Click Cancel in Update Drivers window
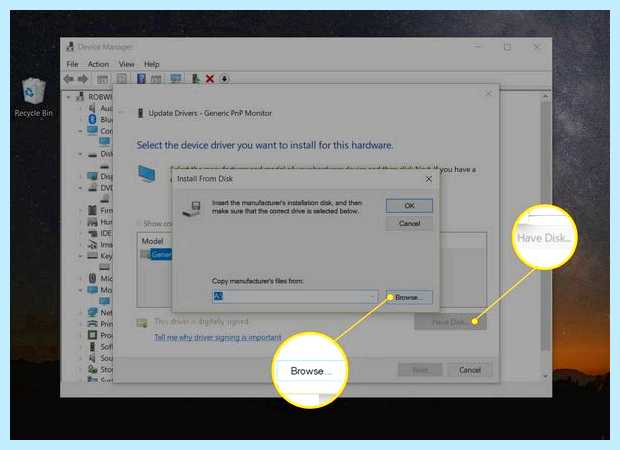The height and width of the screenshot is (450, 620). [470, 370]
